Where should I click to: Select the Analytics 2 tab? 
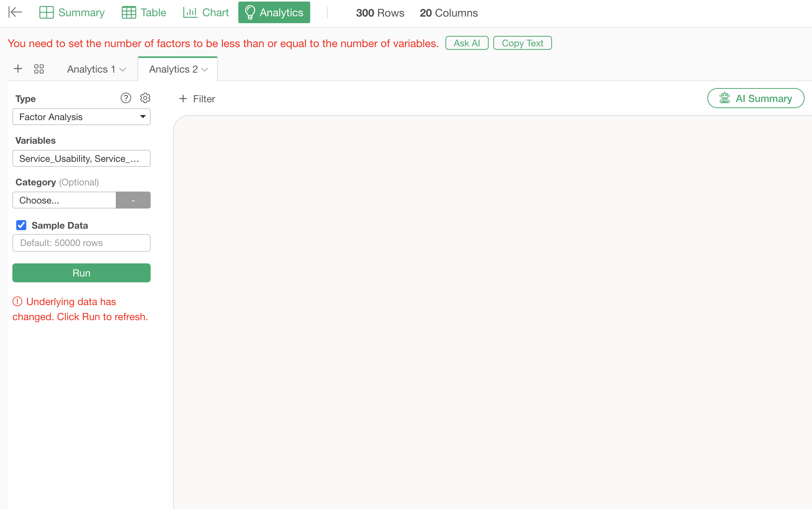(173, 69)
